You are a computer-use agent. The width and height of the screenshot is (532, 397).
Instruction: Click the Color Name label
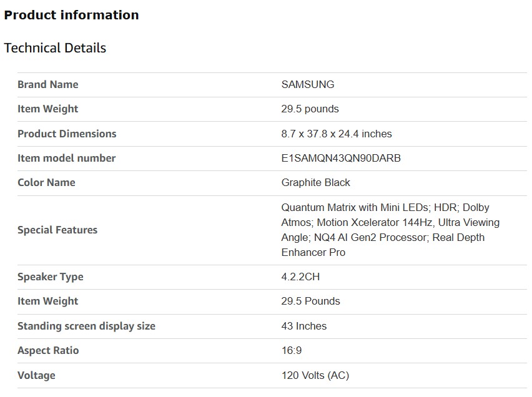46,182
